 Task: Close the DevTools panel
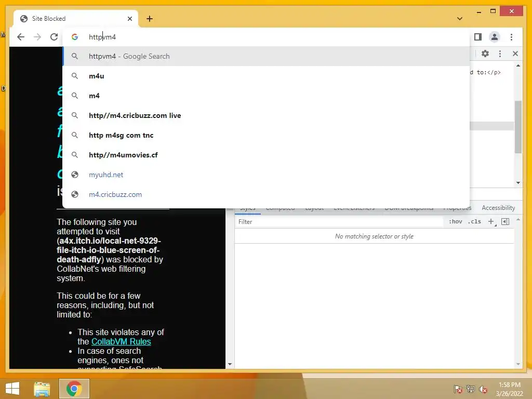tap(515, 54)
